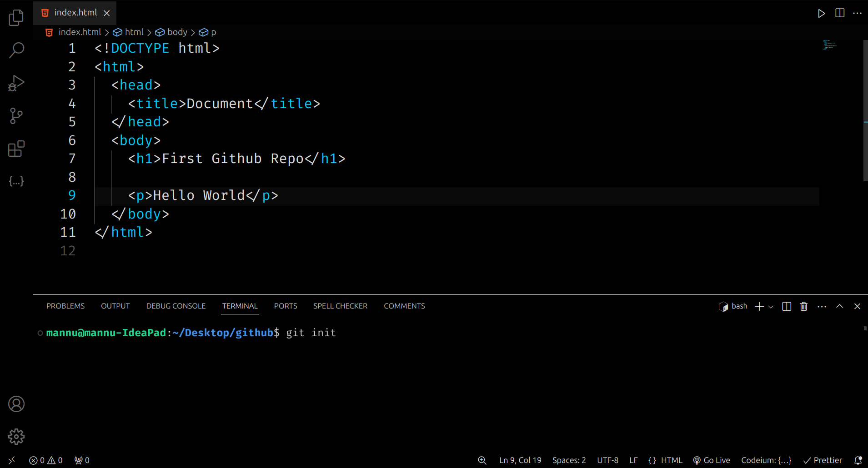Click the Run play button in editor toolbar
Viewport: 868px width, 468px height.
[x=821, y=13]
